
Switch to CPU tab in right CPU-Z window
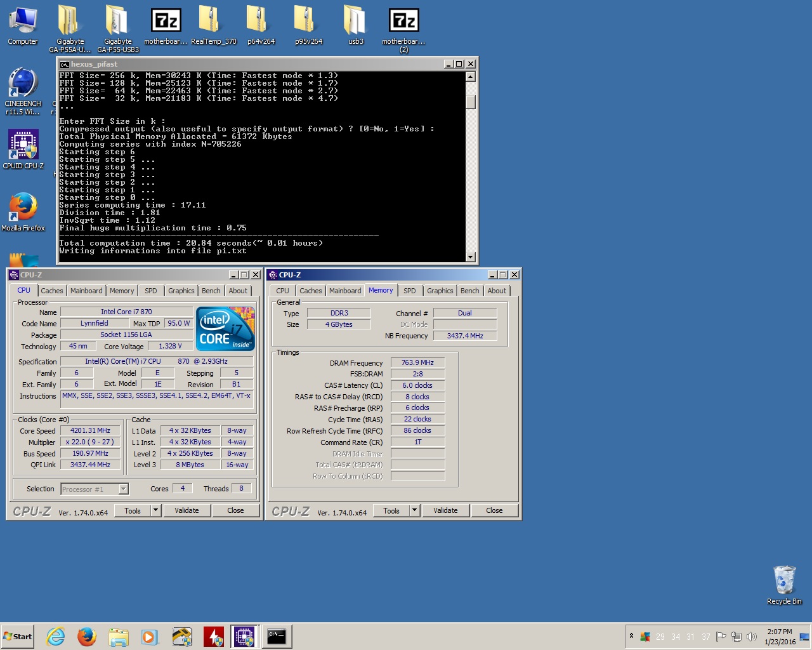[x=283, y=291]
